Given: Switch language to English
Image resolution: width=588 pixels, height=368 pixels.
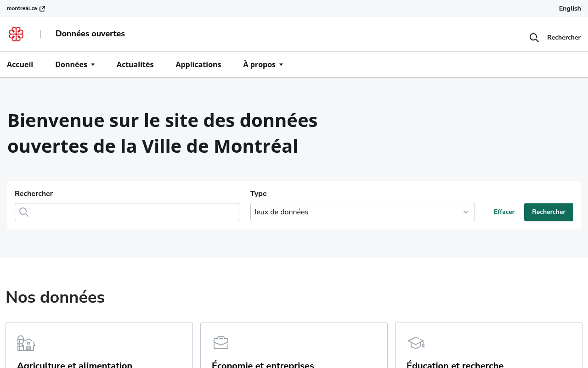Looking at the screenshot, I should 570,8.
